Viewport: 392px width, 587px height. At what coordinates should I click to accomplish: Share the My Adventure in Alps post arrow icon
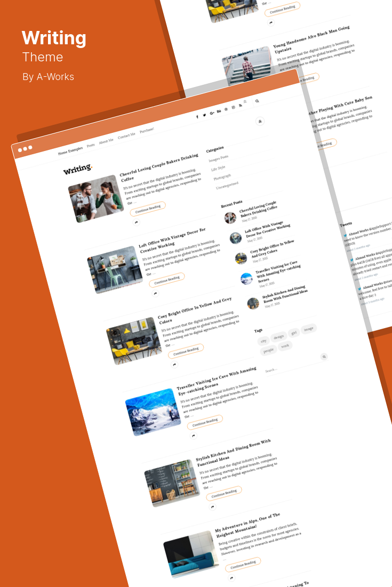pos(231,578)
